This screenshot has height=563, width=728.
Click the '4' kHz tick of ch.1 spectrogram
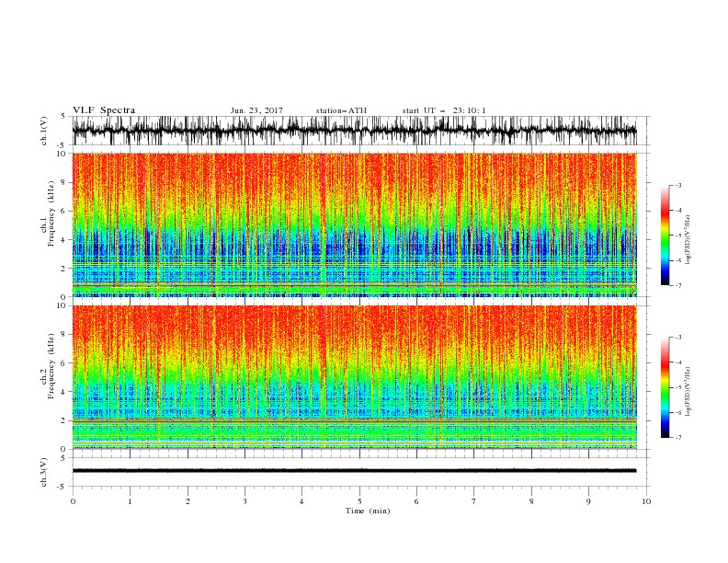click(63, 240)
